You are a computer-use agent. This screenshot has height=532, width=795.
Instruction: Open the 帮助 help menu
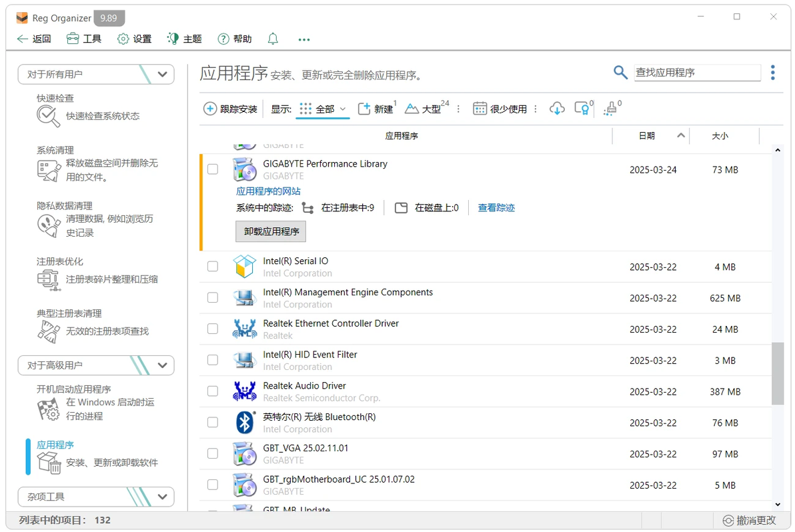coord(235,39)
